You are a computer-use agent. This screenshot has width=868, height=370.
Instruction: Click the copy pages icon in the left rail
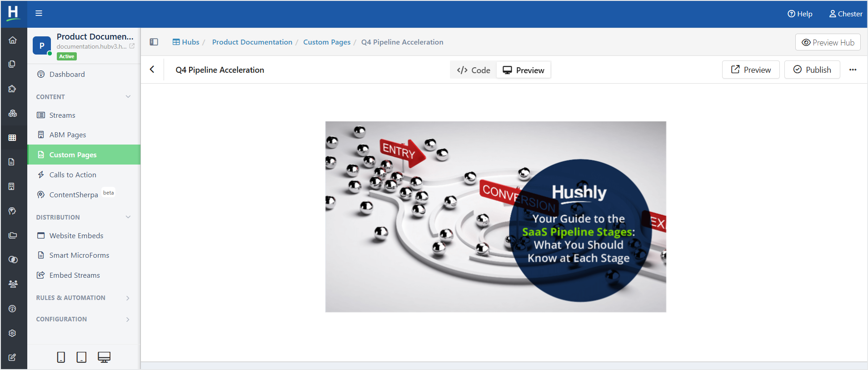point(13,64)
